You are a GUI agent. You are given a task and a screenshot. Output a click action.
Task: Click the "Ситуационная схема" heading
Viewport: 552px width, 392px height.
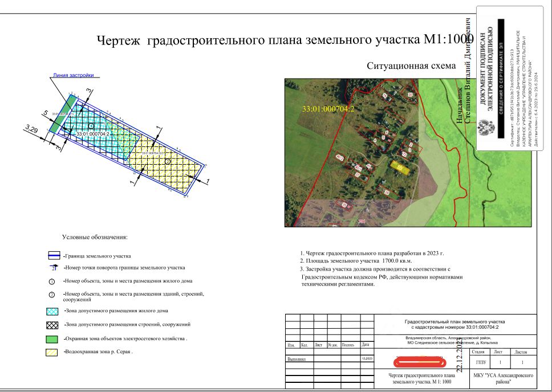click(411, 66)
